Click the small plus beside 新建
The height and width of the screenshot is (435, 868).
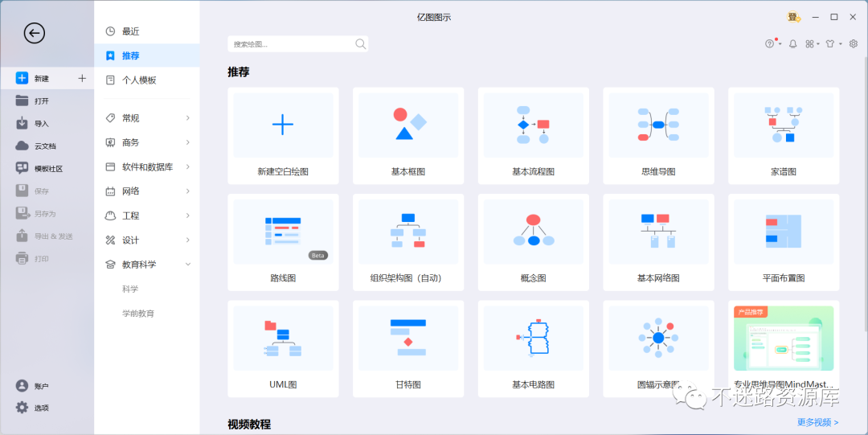click(x=82, y=78)
